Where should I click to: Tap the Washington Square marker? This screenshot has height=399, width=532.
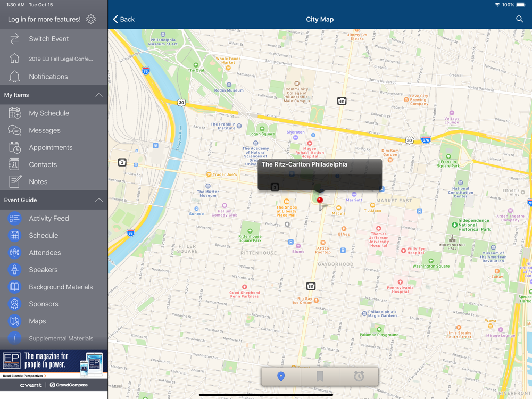[430, 261]
